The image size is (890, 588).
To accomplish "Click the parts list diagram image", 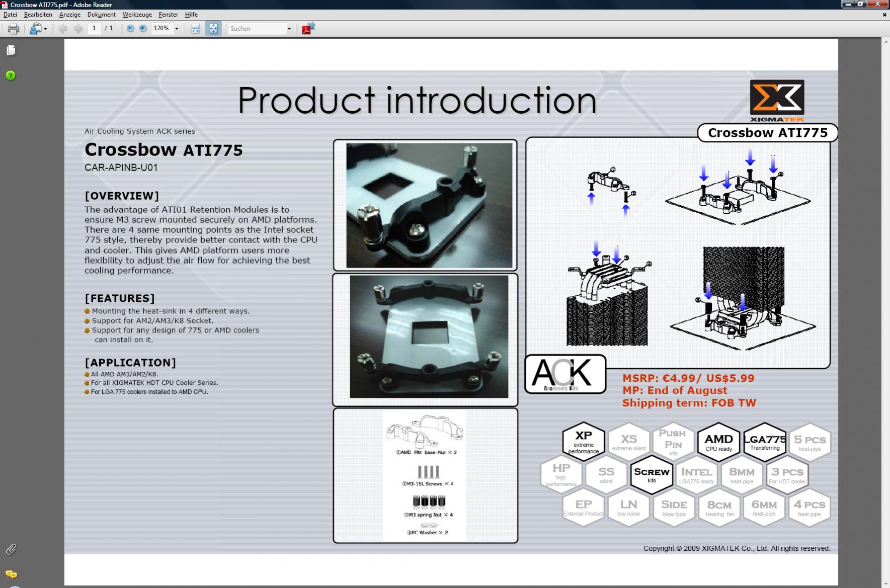I will [425, 475].
